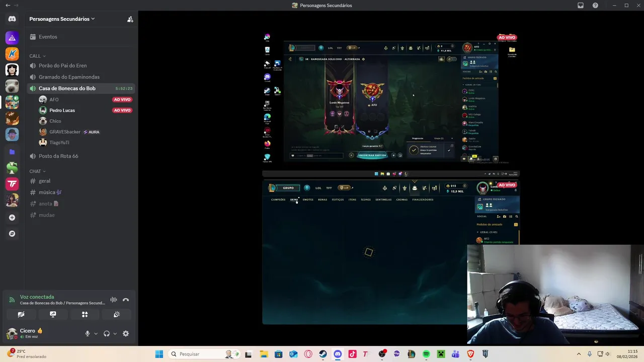Open the server folder icon
This screenshot has height=362, width=644.
12,152
